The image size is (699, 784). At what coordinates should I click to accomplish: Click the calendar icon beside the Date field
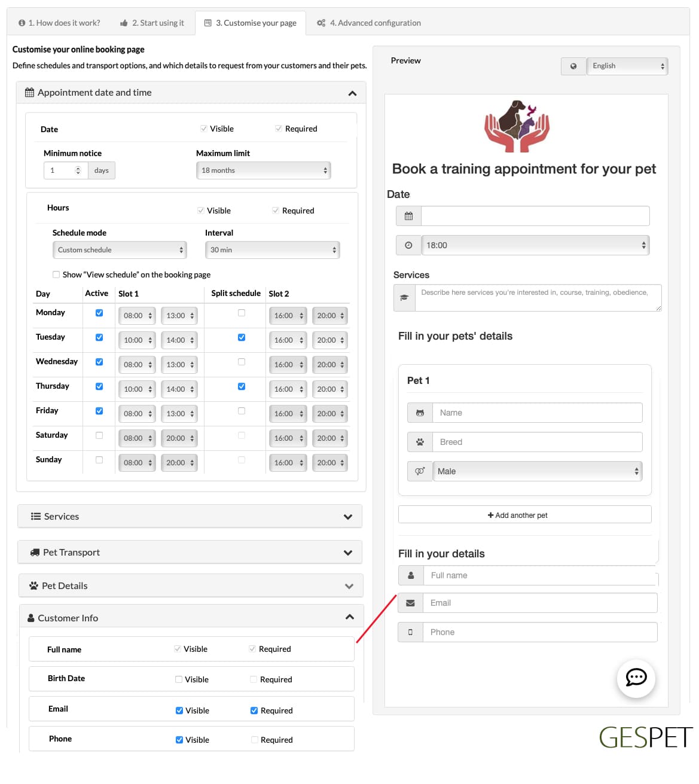click(408, 216)
